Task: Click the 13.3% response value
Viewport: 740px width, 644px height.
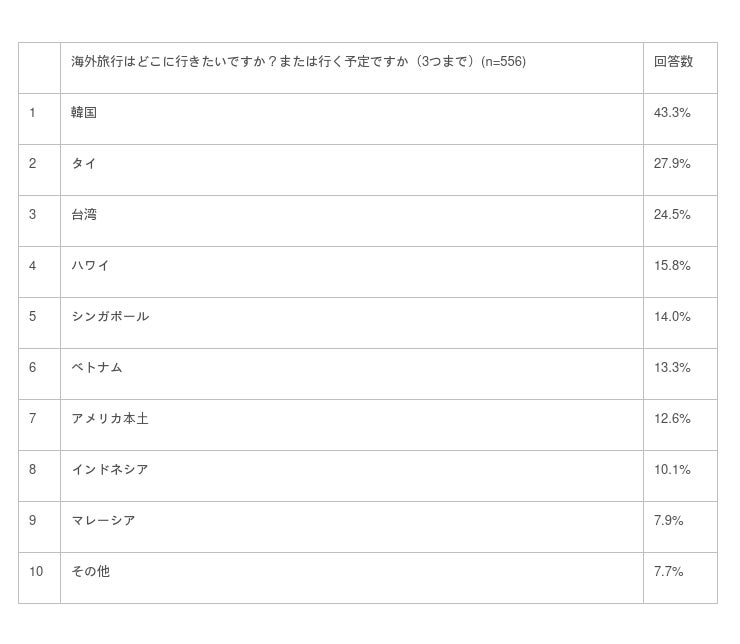Action: pos(672,368)
